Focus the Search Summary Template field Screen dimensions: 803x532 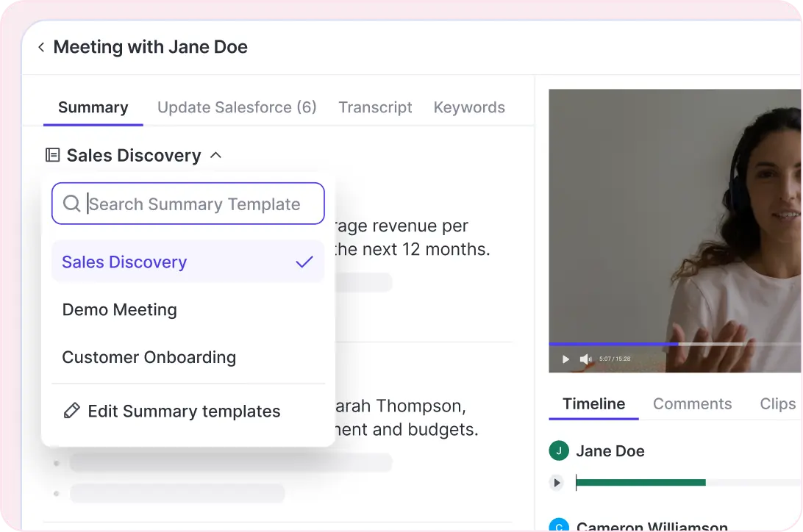188,204
